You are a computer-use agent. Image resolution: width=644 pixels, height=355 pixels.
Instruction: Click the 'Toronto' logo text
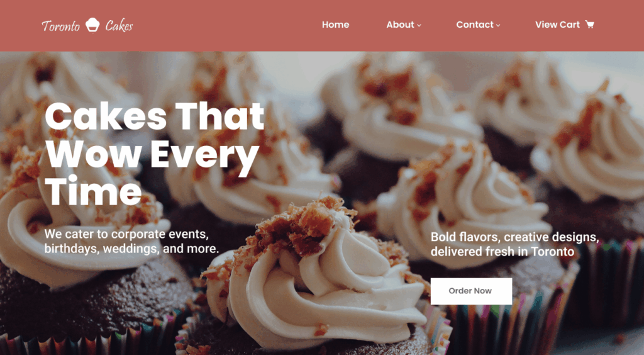point(61,26)
